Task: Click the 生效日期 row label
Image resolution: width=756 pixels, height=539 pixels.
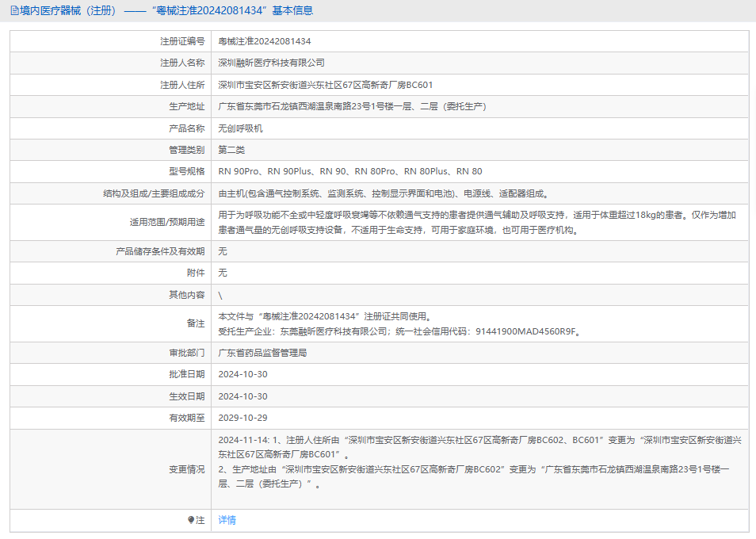Action: tap(186, 396)
